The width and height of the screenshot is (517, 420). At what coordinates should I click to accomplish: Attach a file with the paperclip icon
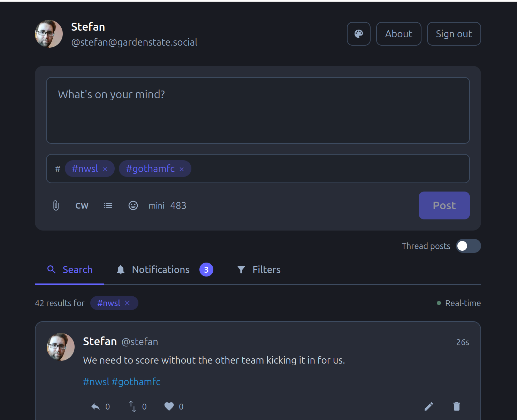click(56, 205)
